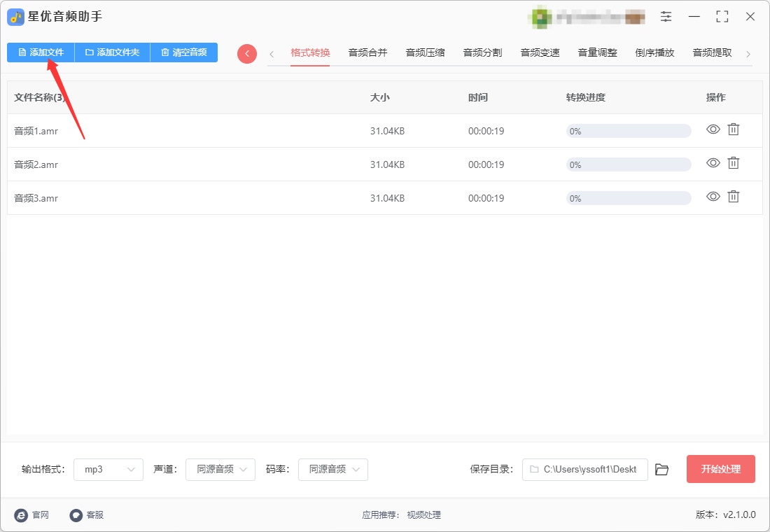Click the 添加文件 button
Image resolution: width=770 pixels, height=532 pixels.
pyautogui.click(x=41, y=52)
